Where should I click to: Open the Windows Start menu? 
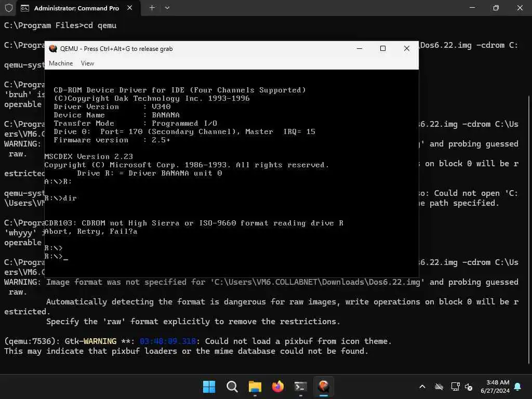click(209, 387)
